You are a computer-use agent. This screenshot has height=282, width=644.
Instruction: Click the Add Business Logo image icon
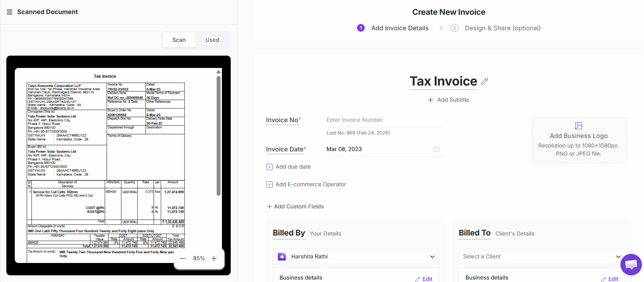[x=579, y=126]
